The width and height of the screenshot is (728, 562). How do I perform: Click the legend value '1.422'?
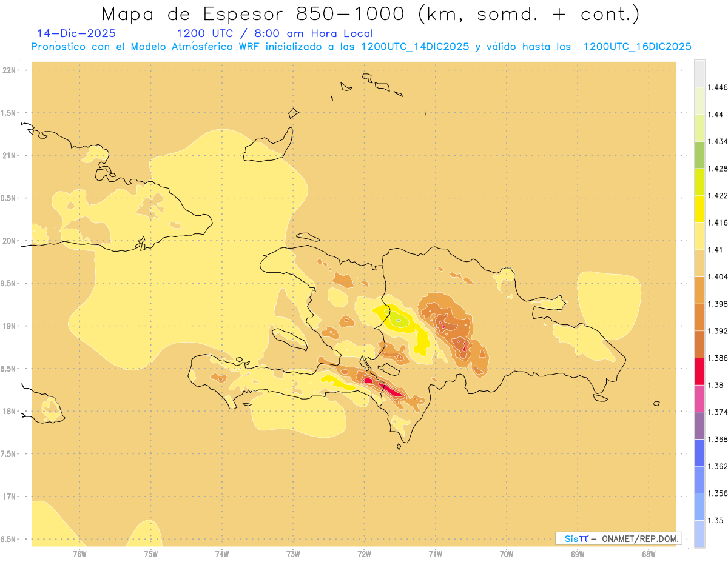(x=718, y=196)
